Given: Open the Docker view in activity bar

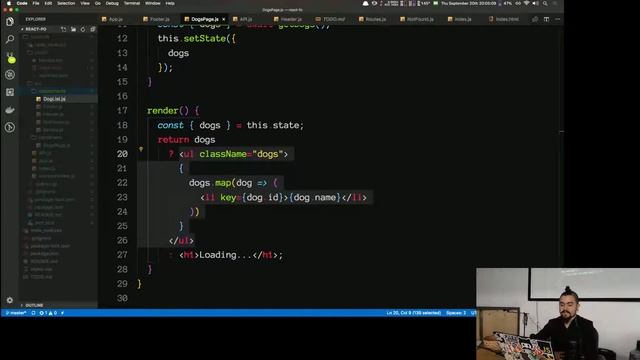Looking at the screenshot, I should click(x=10, y=110).
